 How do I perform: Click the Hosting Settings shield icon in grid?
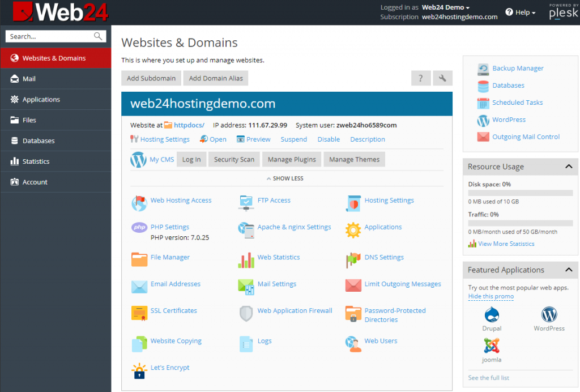pos(353,203)
